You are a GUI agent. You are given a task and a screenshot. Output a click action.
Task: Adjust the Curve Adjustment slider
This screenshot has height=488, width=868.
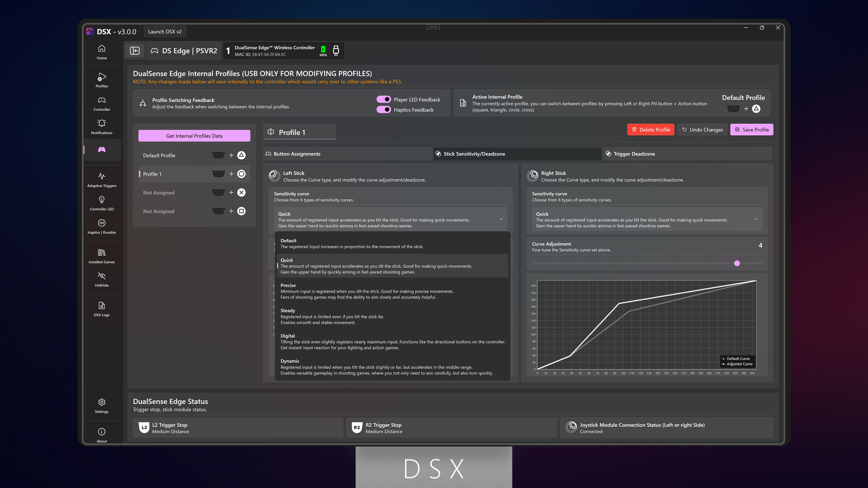(737, 263)
